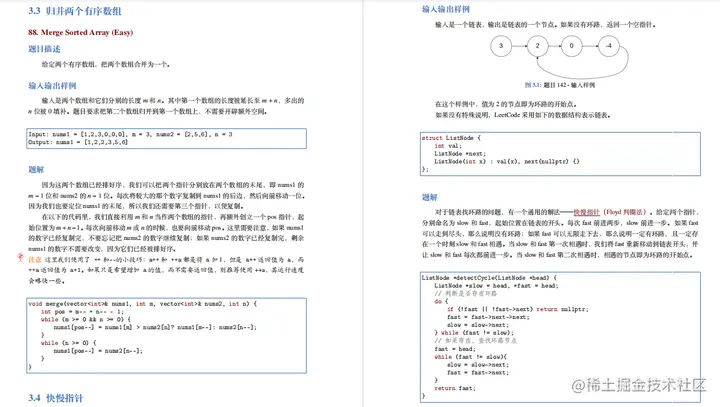Click the int val; code line
Screen dimensions: 720x407
pos(448,146)
